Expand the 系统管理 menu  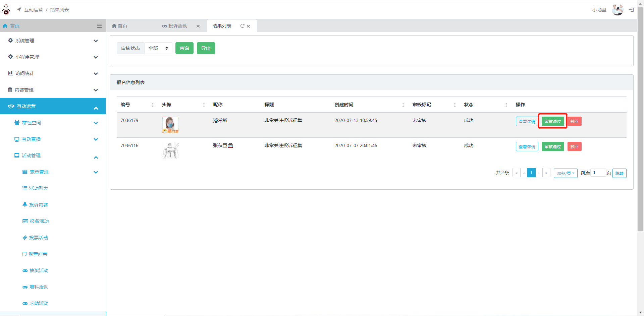53,41
